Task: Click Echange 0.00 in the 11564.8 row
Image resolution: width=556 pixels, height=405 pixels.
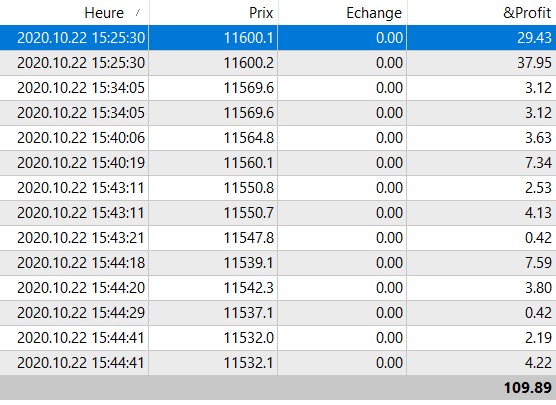Action: tap(389, 138)
